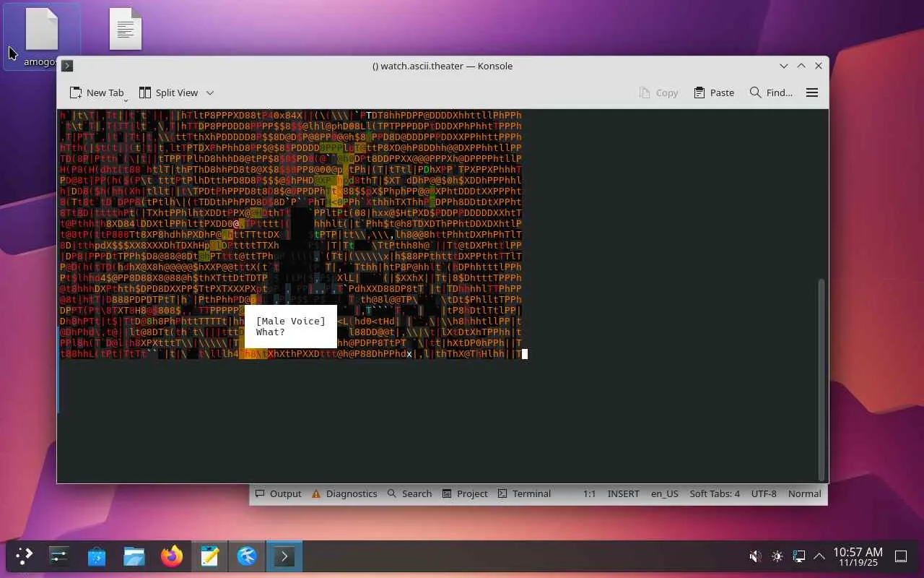Click the globe web browser icon in taskbar
Viewport: 924px width, 578px height.
[x=247, y=556]
